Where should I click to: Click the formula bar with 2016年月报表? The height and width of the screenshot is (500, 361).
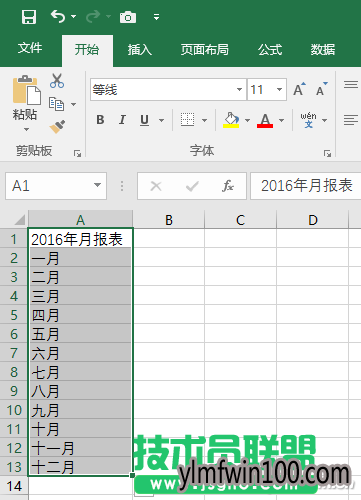point(306,186)
